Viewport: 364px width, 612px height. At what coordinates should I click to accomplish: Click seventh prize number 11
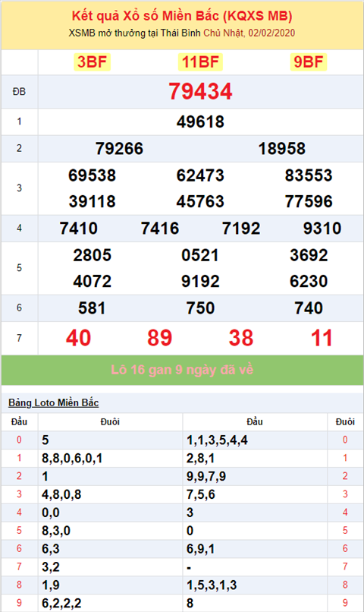click(x=322, y=338)
